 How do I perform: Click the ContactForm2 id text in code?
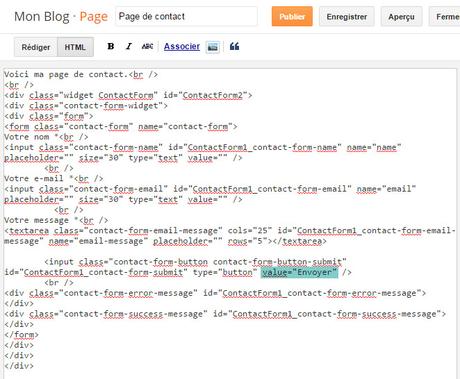click(212, 95)
